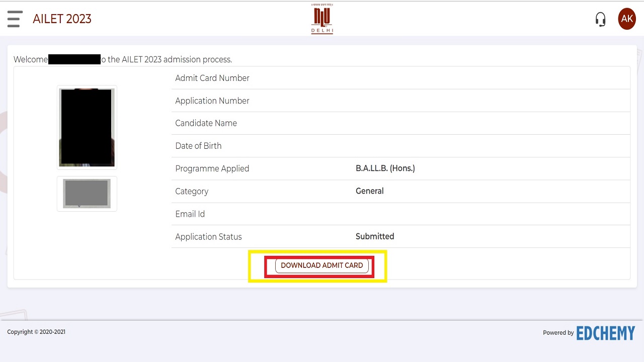
Task: Click the General category value
Action: 369,191
